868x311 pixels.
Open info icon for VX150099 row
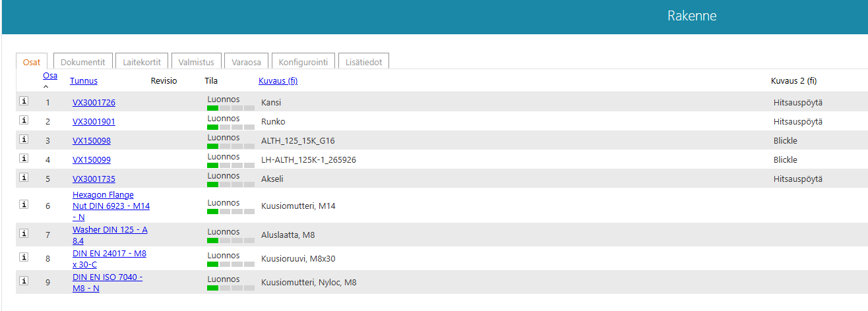pyautogui.click(x=24, y=159)
